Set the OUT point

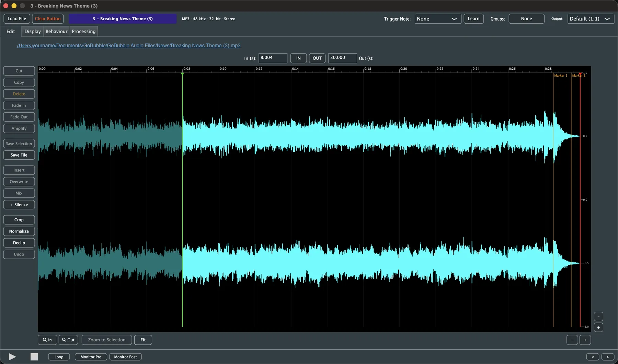317,58
